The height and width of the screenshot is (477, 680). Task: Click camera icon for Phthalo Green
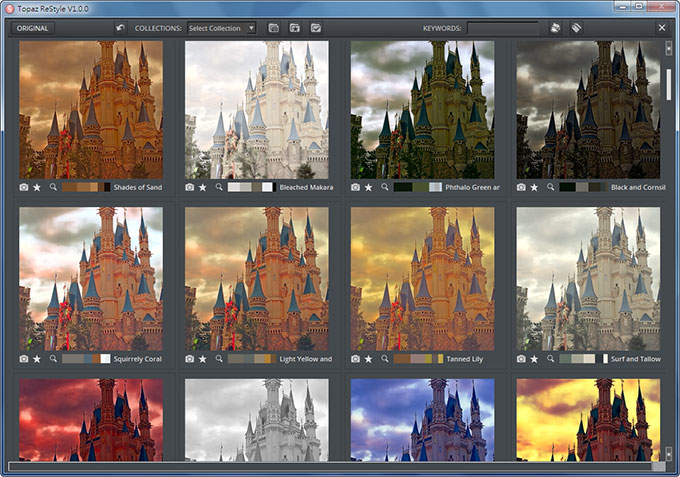coord(355,187)
